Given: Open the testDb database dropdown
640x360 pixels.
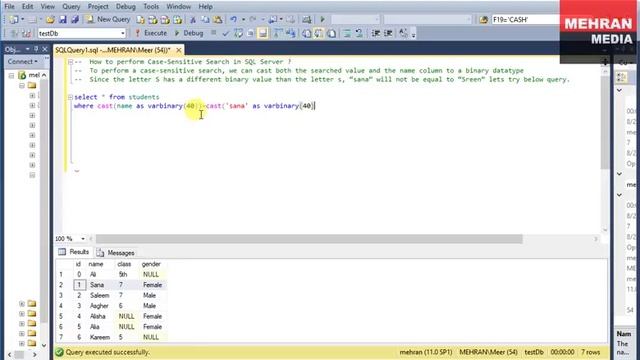Looking at the screenshot, I should 122,33.
